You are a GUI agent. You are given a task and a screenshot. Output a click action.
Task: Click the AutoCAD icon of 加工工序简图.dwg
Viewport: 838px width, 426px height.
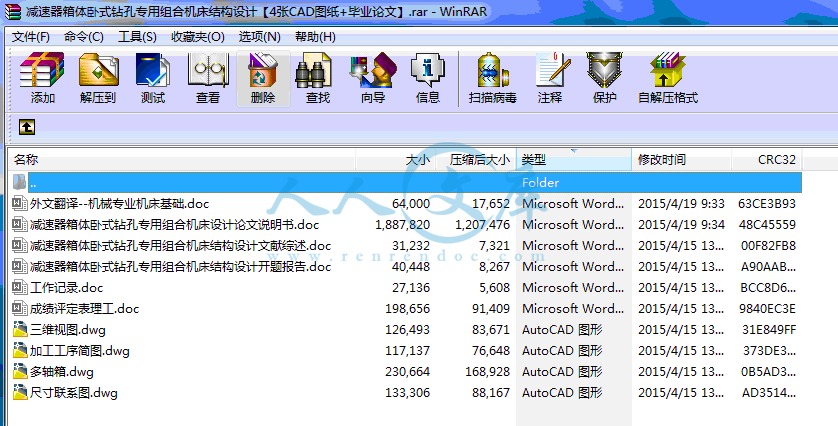pos(20,350)
